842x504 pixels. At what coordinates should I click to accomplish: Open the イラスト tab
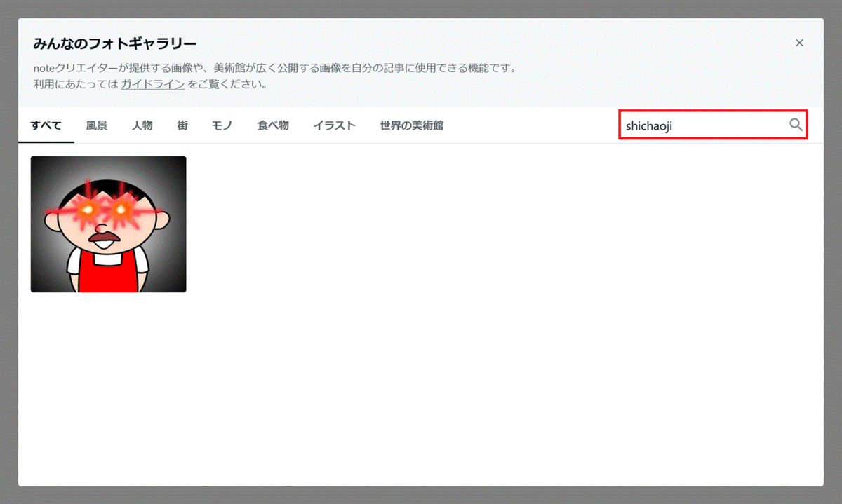(x=335, y=125)
